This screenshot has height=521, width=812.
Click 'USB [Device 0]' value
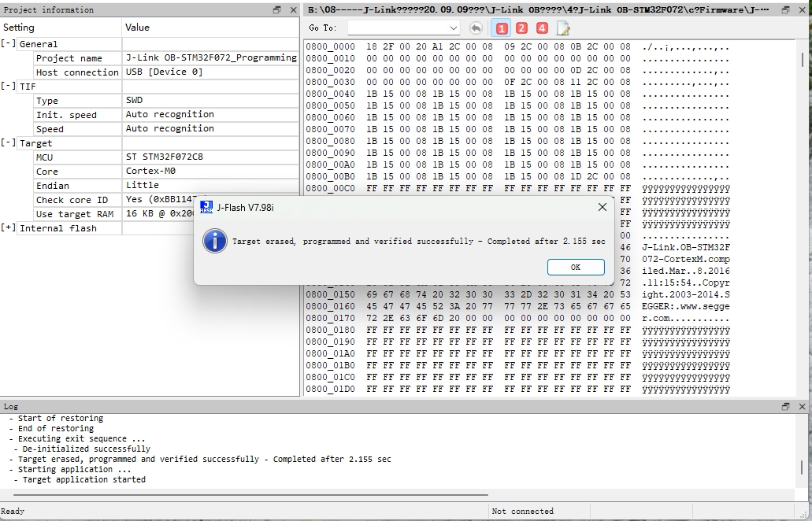[164, 72]
